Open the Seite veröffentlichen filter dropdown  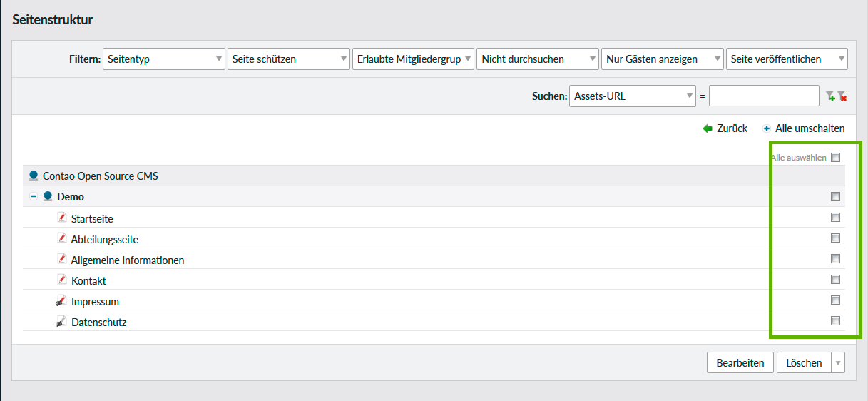click(787, 59)
